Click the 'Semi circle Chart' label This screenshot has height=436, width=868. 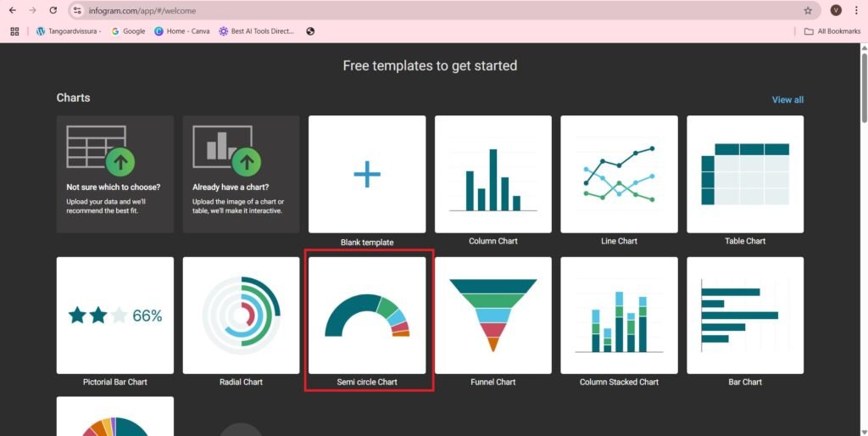(x=367, y=383)
